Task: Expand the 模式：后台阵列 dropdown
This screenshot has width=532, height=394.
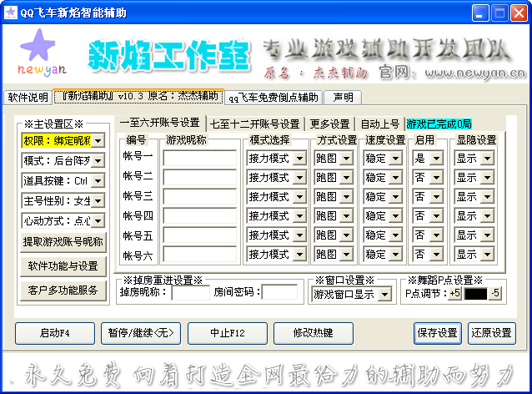Action: point(98,160)
